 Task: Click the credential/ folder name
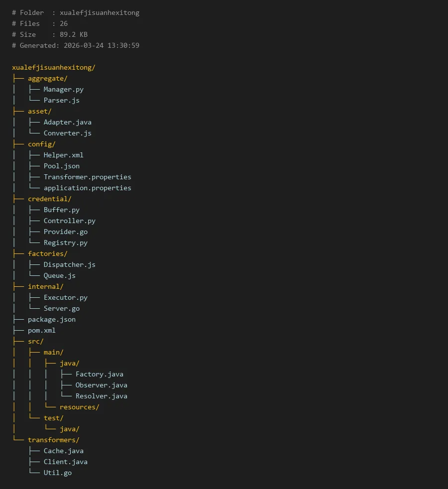pos(49,199)
